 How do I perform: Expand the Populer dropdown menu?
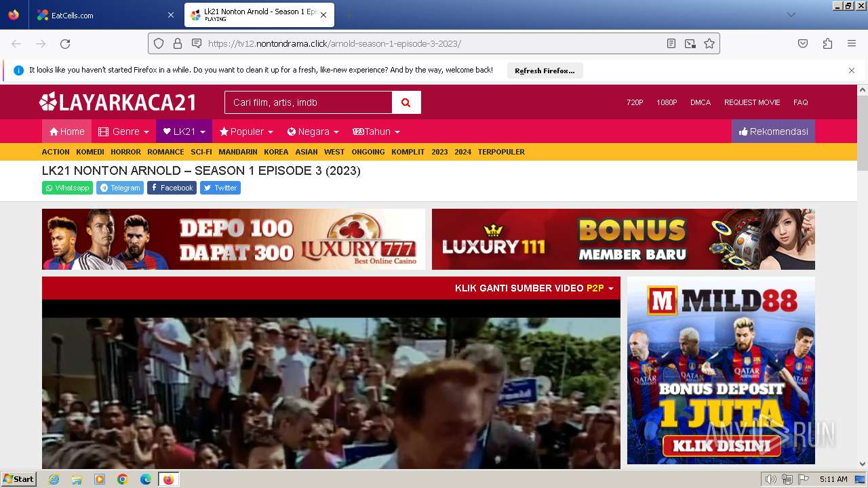tap(246, 131)
